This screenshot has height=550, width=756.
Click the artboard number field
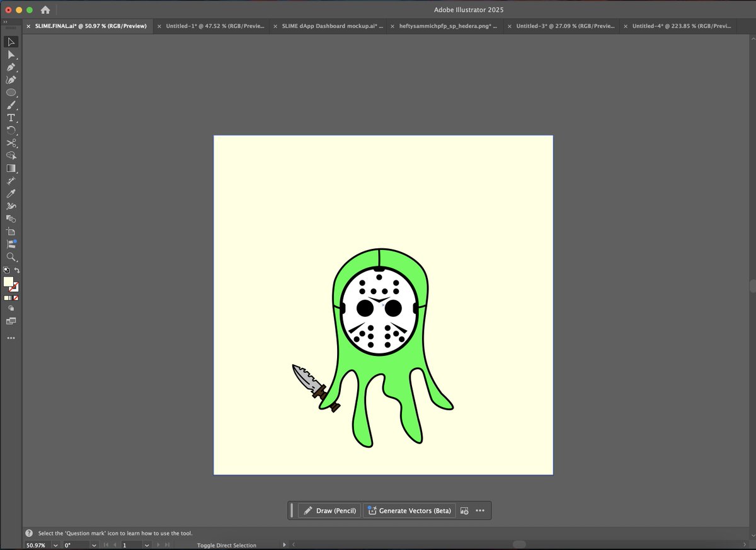click(x=132, y=545)
